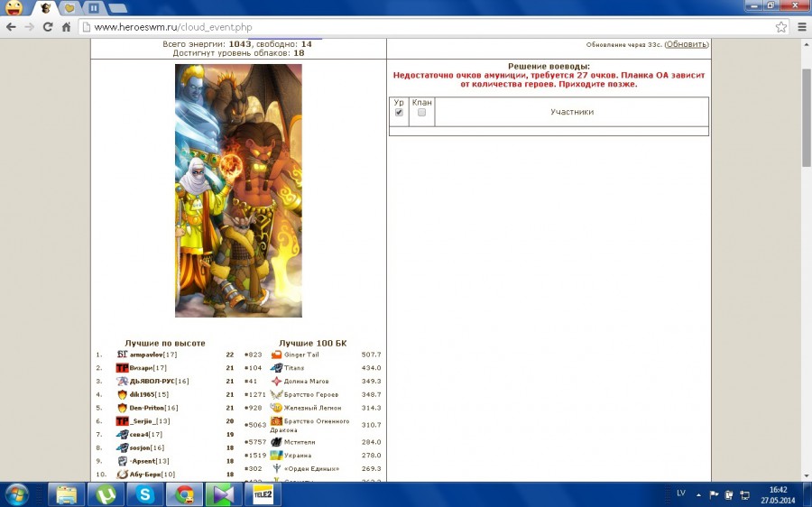Viewport: 812px width, 507px height.
Task: Check the Клан checkbox
Action: [x=421, y=113]
